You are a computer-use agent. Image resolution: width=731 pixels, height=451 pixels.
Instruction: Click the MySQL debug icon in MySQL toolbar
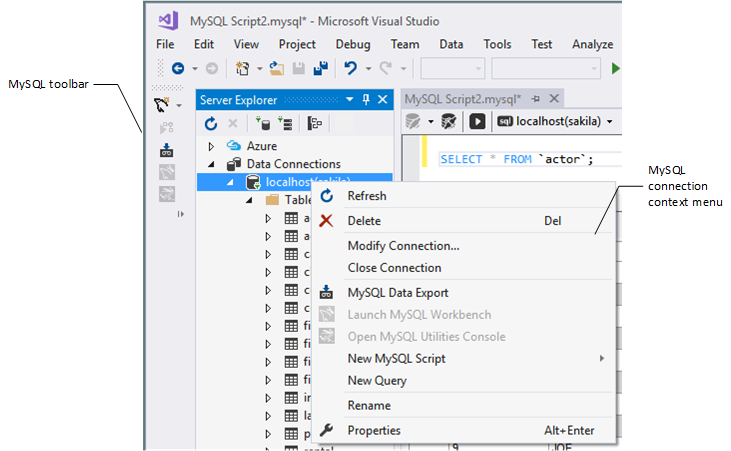pyautogui.click(x=166, y=127)
